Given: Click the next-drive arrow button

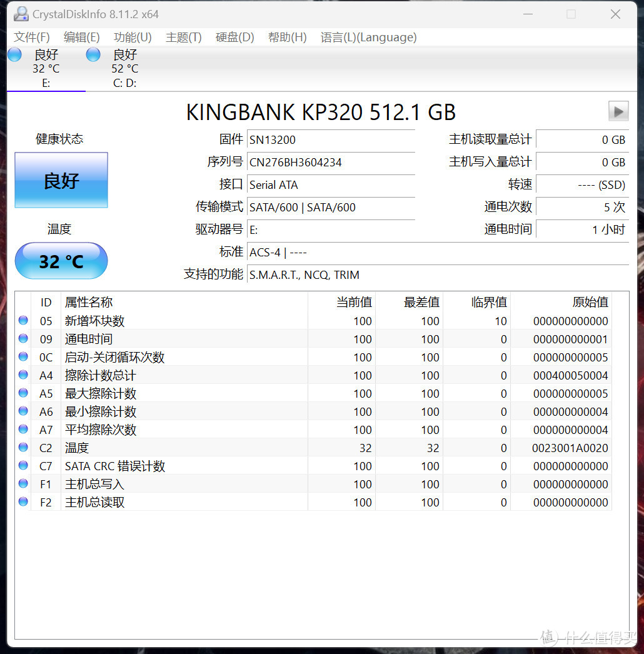Looking at the screenshot, I should click(x=618, y=111).
